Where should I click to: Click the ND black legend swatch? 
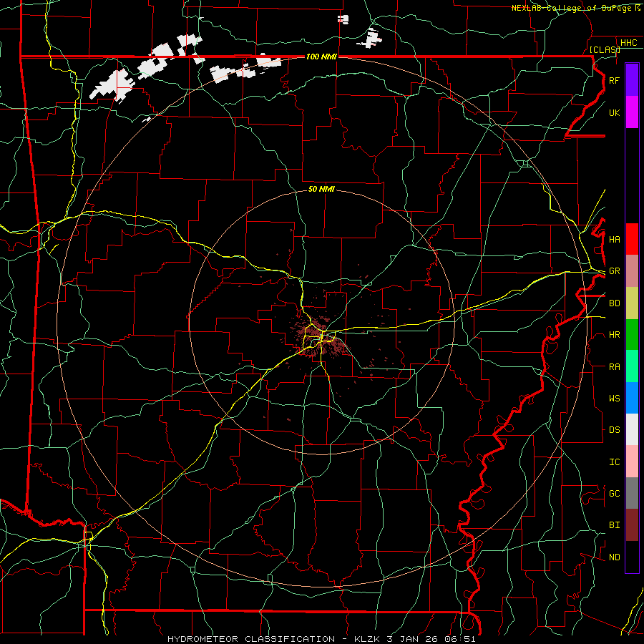[x=632, y=557]
